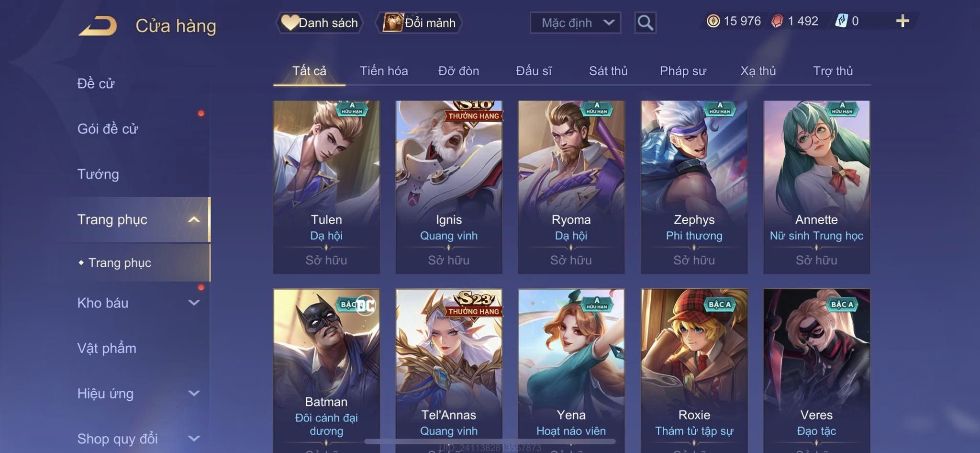Image resolution: width=980 pixels, height=453 pixels.
Task: Tap the red ruby currency icon
Action: pos(777,21)
